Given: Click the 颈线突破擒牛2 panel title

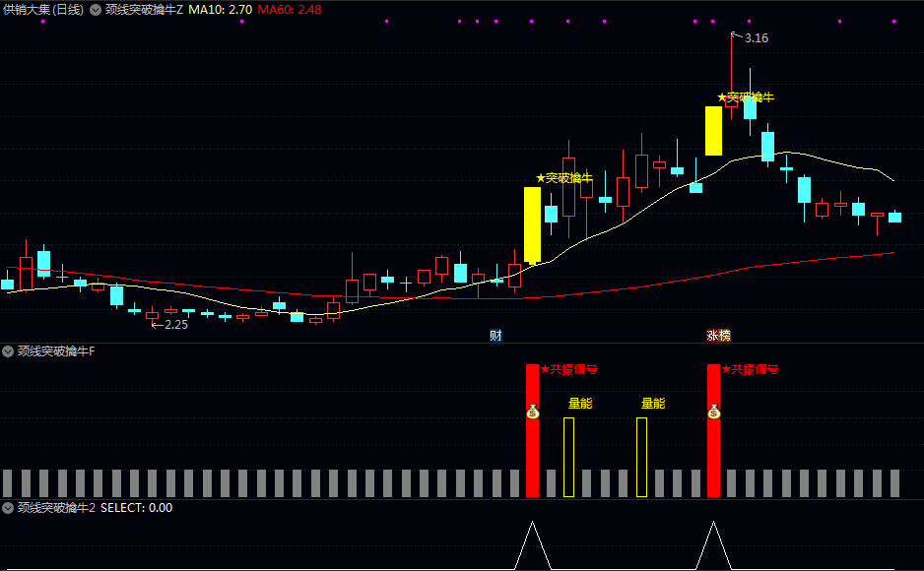Looking at the screenshot, I should (x=56, y=508).
